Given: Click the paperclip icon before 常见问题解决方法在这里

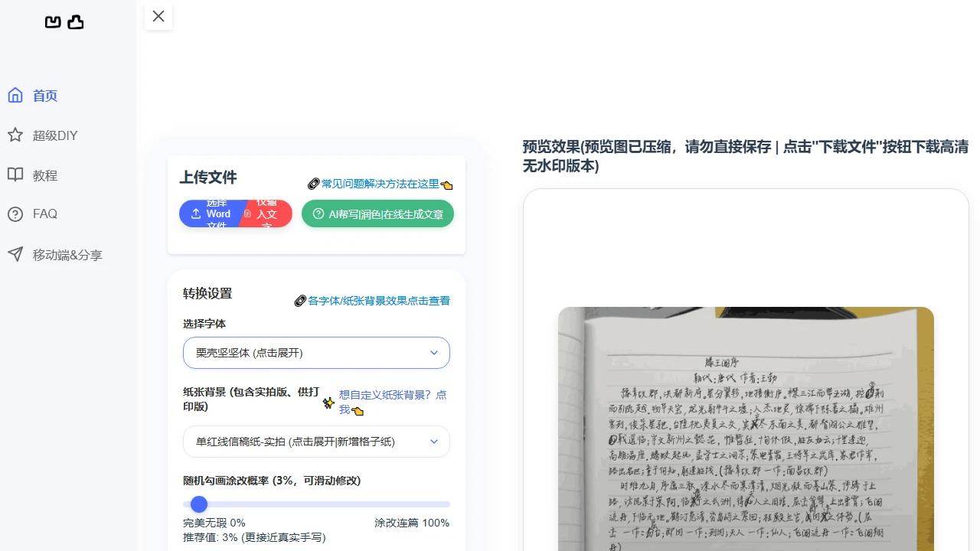Looking at the screenshot, I should 314,184.
